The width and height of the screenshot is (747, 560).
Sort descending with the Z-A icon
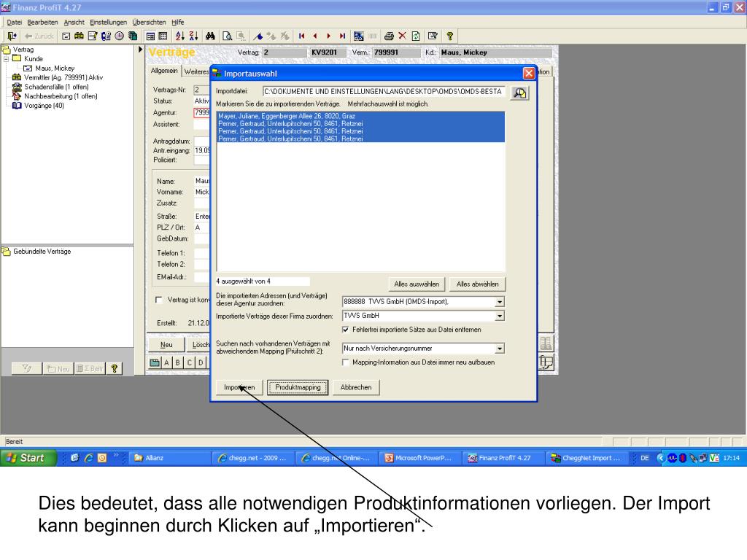(193, 36)
